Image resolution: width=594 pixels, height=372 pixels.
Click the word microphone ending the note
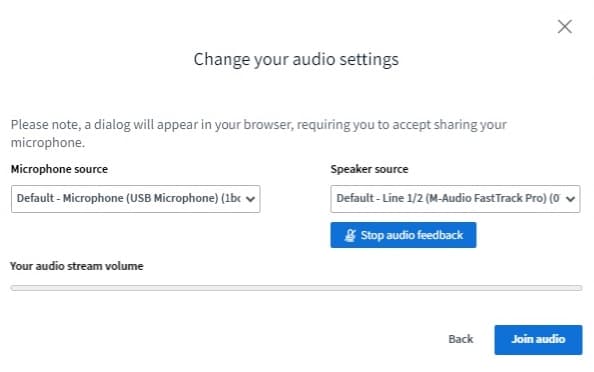pos(48,143)
